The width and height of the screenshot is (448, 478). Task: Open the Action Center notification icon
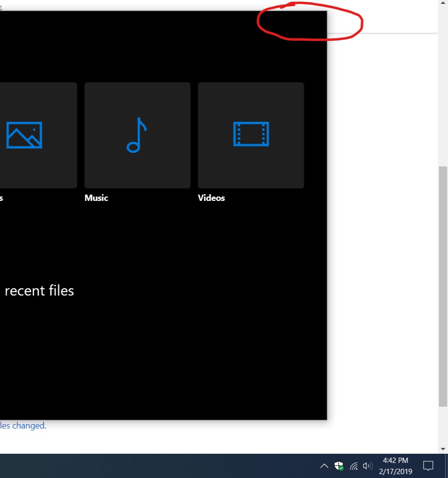(428, 466)
